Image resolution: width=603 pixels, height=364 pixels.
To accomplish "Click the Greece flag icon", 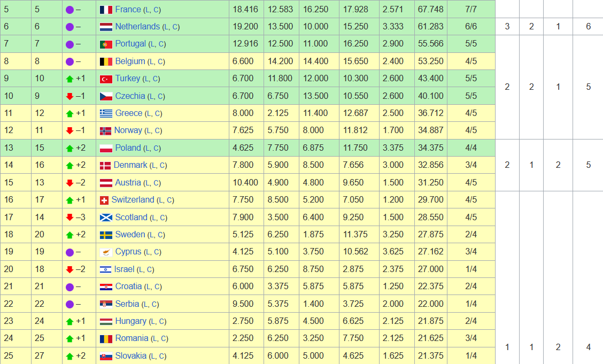I will click(106, 113).
